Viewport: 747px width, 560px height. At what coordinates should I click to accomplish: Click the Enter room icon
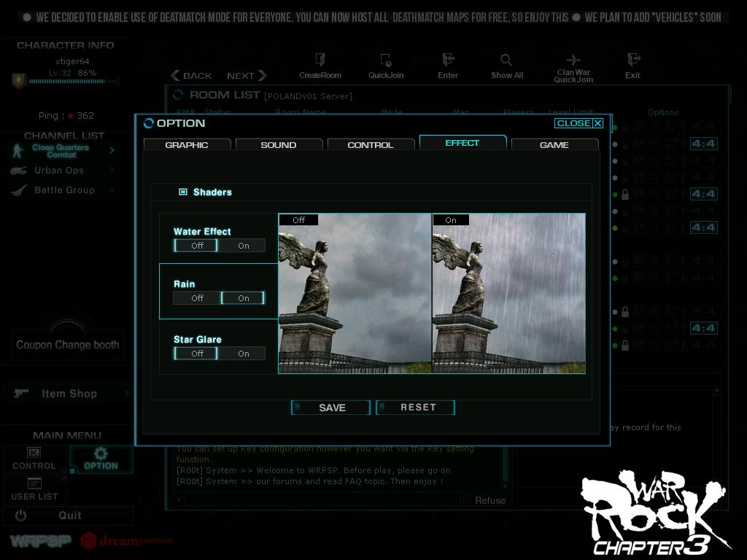[x=448, y=60]
